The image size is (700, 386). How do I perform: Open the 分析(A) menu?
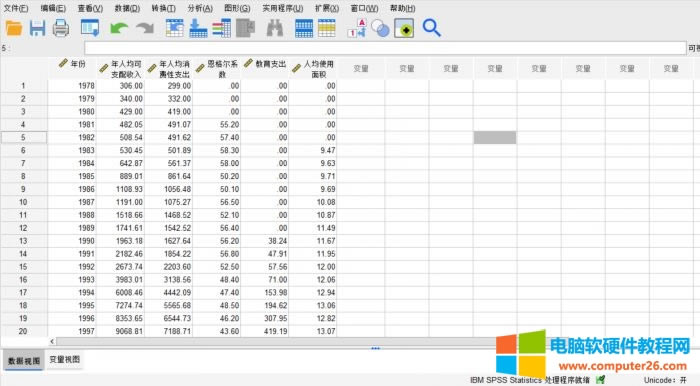(x=200, y=8)
